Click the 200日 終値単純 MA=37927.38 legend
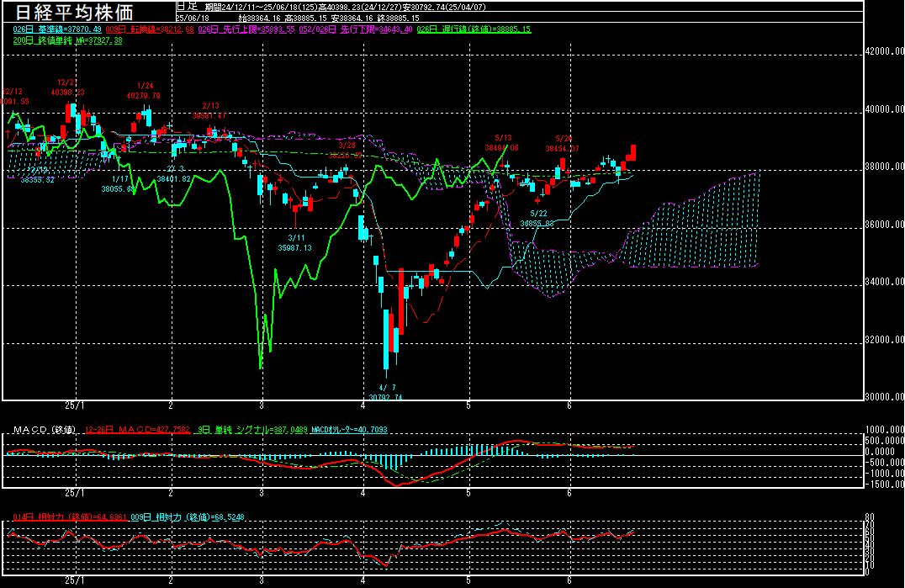This screenshot has height=588, width=905. click(x=67, y=40)
